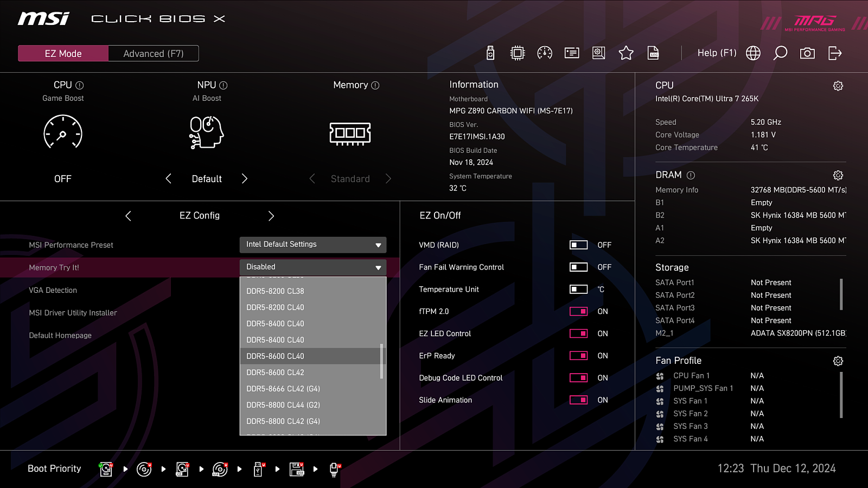Click the info icon next to DRAM heading

691,175
